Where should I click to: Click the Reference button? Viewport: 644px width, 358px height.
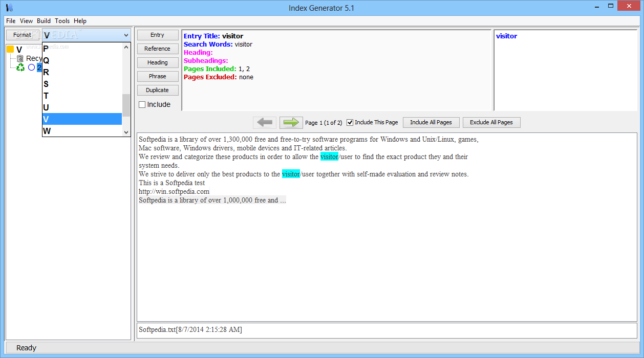pos(158,49)
